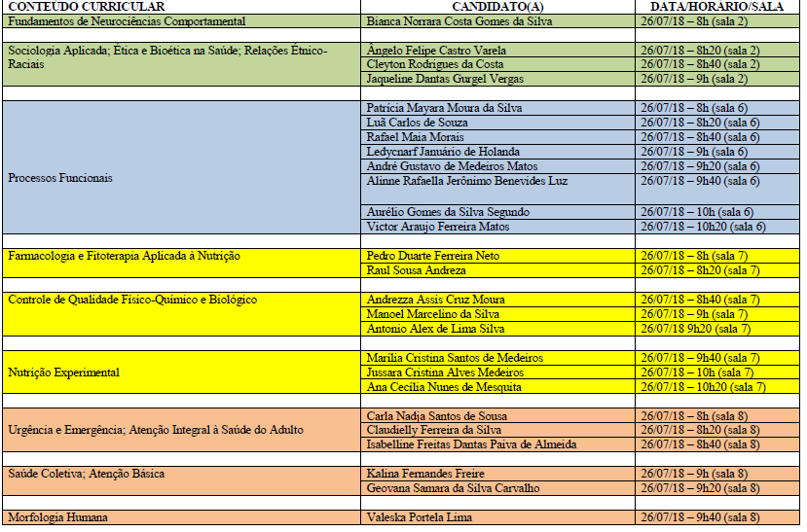Select the 'Nutrição Experimental' cell
807x532 pixels.
(181, 372)
